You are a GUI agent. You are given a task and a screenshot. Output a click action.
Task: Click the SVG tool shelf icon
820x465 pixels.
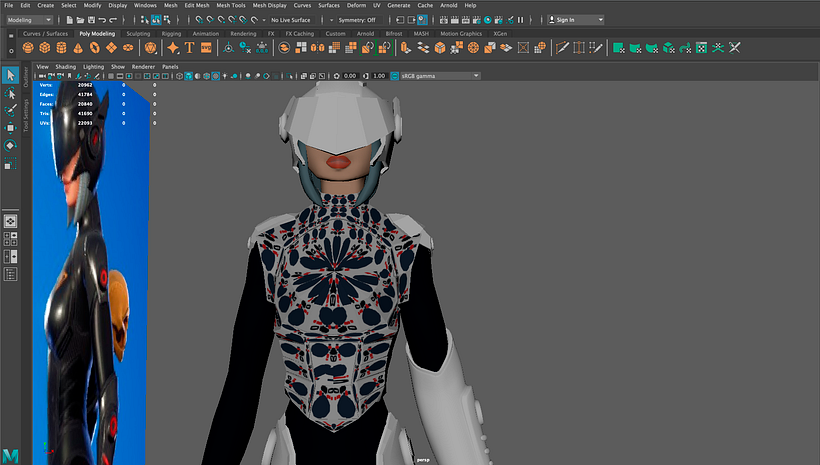pyautogui.click(x=206, y=48)
